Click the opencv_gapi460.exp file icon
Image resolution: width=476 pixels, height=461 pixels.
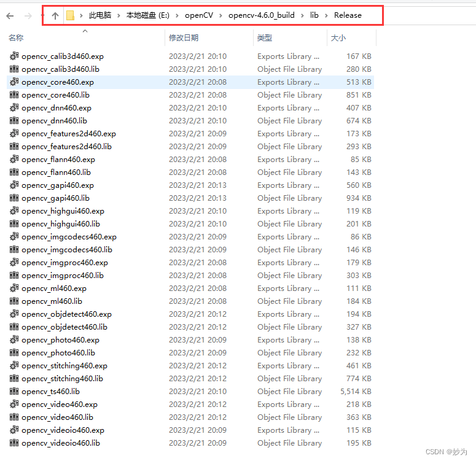tap(14, 185)
